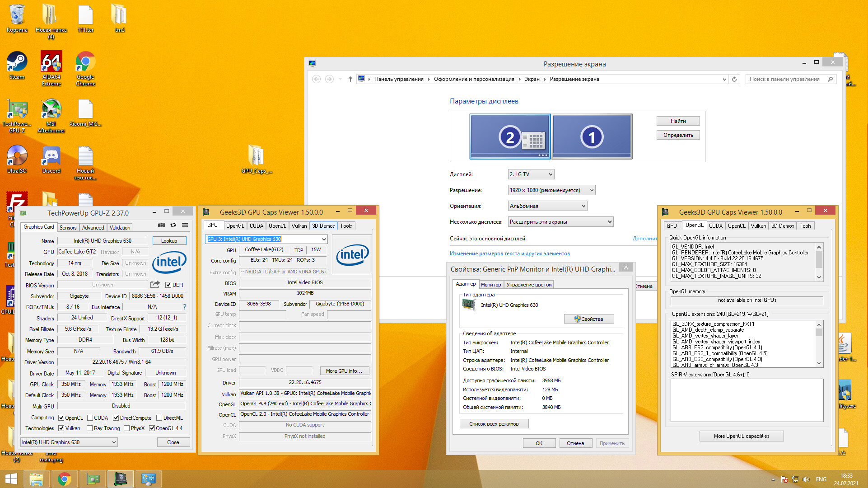The width and height of the screenshot is (868, 488).
Task: Refresh the Control Panel address bar
Action: click(734, 79)
